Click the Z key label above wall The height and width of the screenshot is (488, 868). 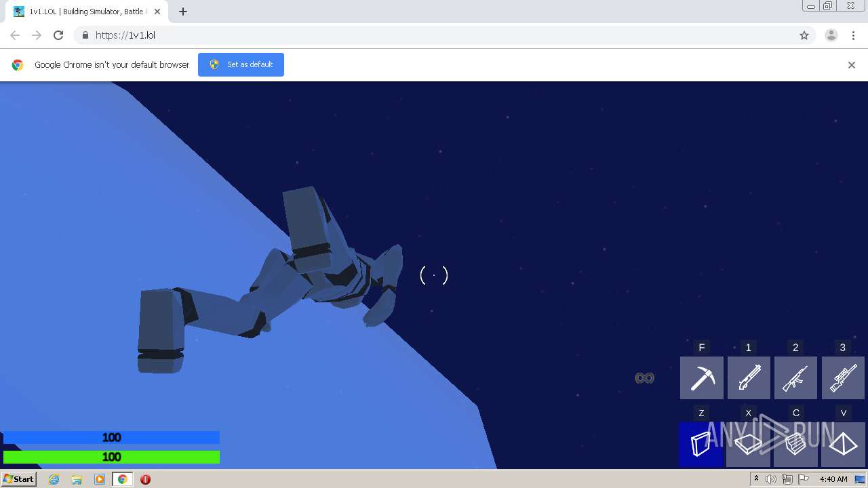701,413
